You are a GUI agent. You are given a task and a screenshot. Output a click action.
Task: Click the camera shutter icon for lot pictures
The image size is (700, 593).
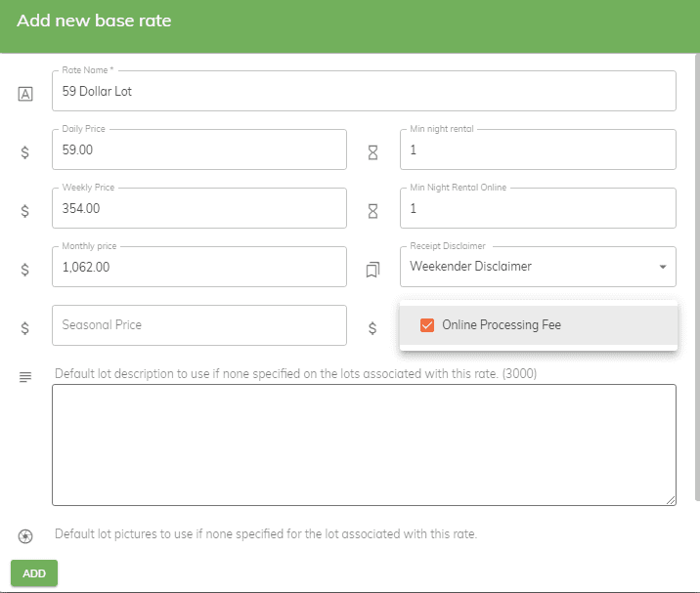(x=25, y=536)
